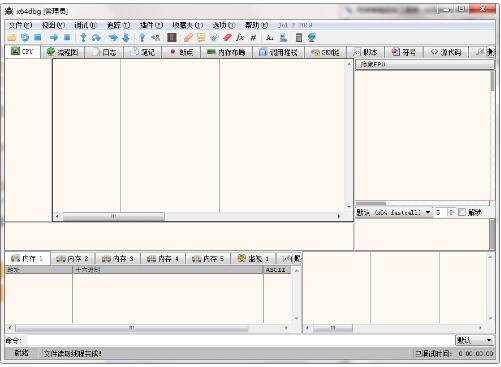Viewport: 501px width, 367px height.
Task: Open the 帮助 (Help) menu
Action: tap(256, 25)
